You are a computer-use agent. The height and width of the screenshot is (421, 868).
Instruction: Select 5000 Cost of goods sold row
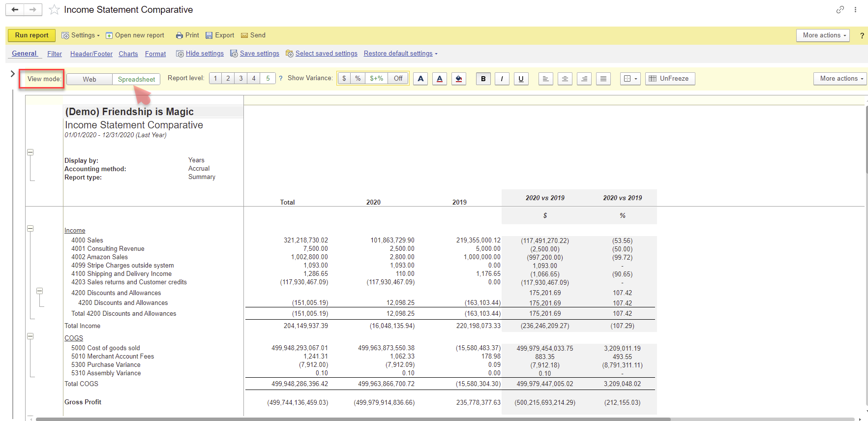[106, 348]
